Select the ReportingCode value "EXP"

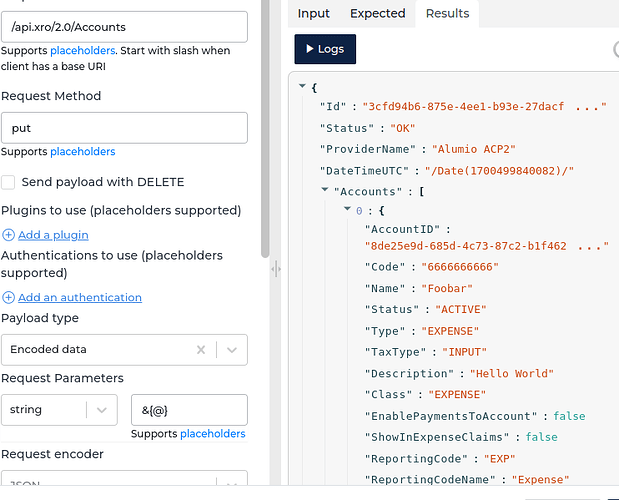tap(500, 459)
